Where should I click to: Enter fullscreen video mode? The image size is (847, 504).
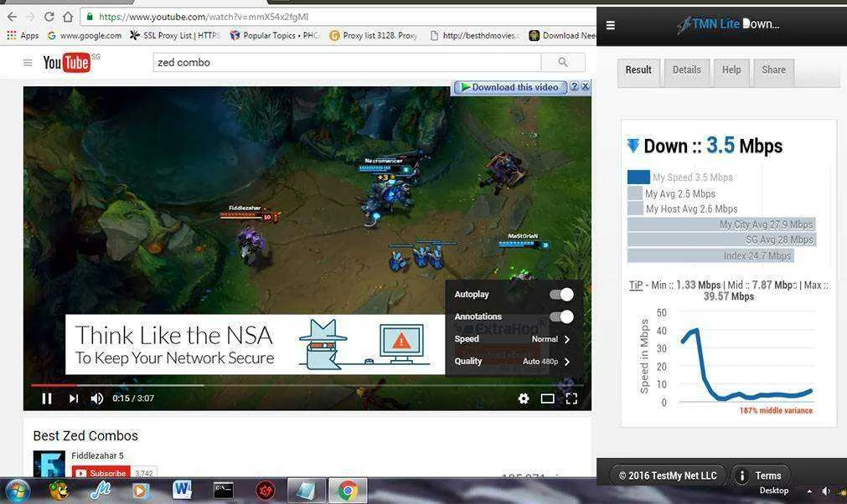click(571, 399)
